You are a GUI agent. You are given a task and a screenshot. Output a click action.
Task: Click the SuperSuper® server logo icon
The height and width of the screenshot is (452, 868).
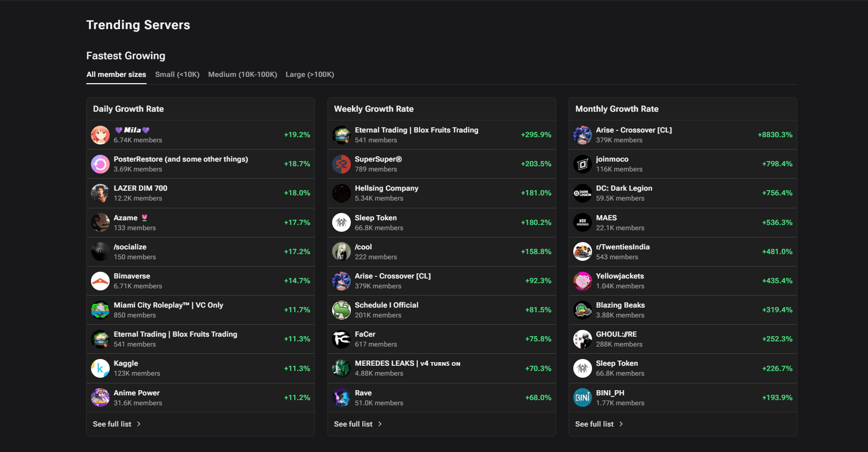pos(341,164)
